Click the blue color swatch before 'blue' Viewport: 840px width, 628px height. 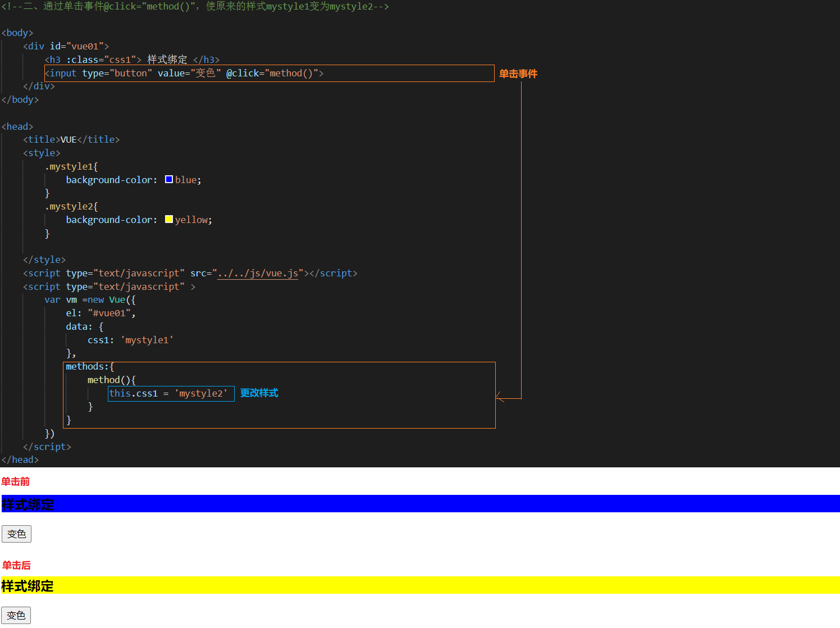point(169,180)
